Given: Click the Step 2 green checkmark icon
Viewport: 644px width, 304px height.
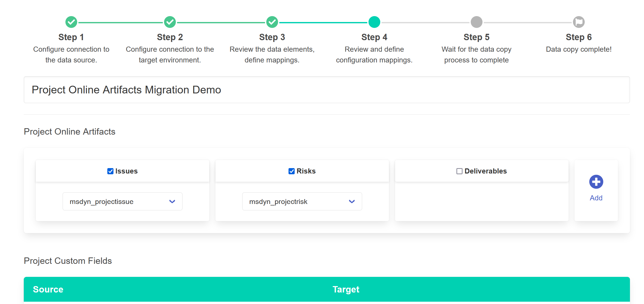Looking at the screenshot, I should point(170,22).
